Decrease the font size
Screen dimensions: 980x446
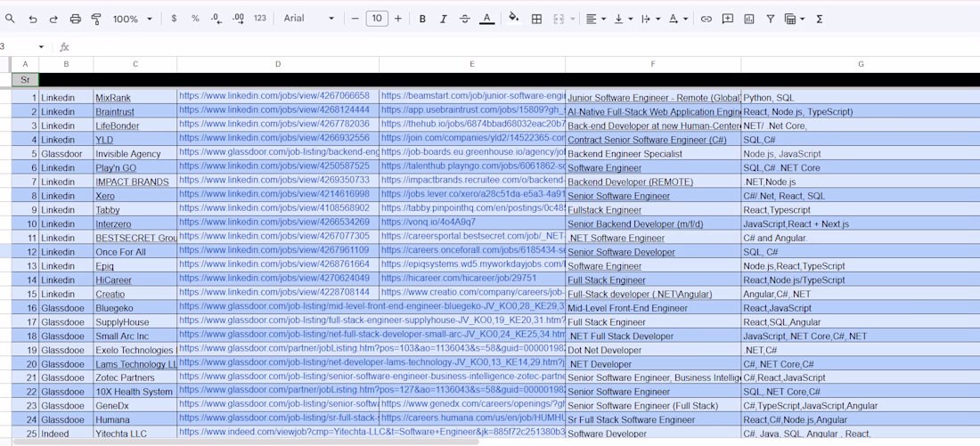[x=355, y=19]
